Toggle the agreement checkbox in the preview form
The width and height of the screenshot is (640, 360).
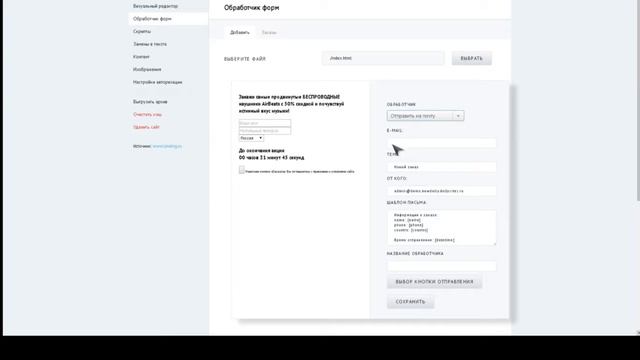[x=242, y=170]
